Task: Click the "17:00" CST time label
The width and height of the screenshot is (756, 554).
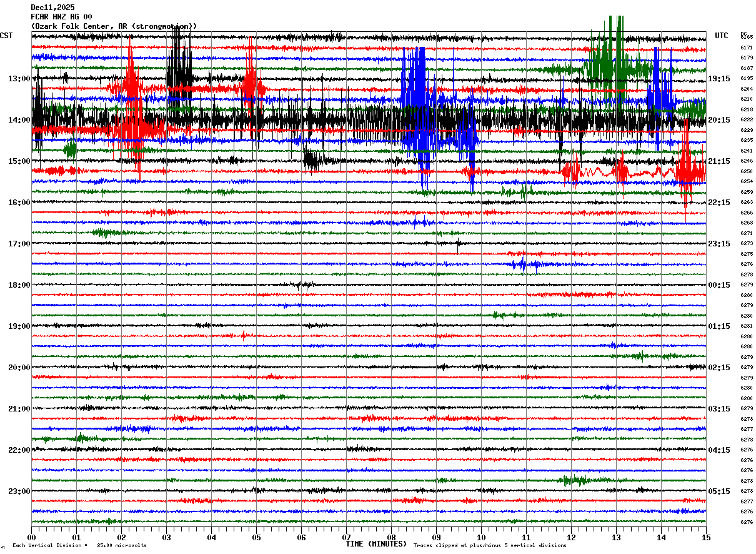Action: click(19, 244)
